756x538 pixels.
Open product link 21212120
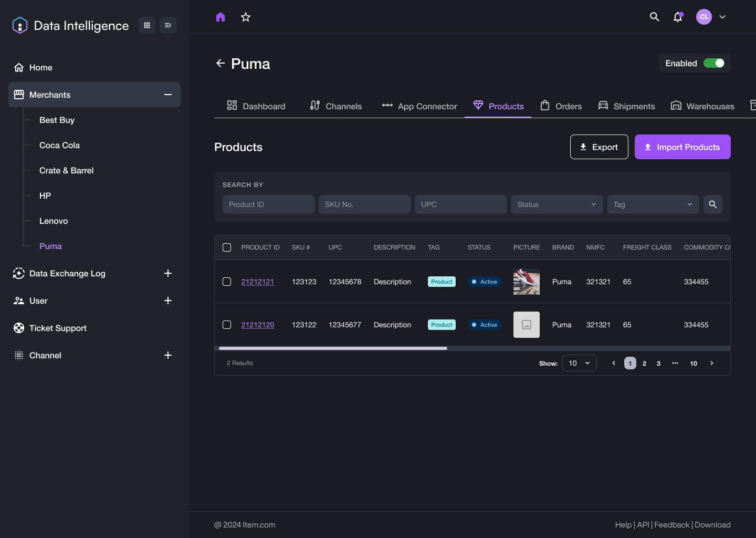(x=258, y=325)
